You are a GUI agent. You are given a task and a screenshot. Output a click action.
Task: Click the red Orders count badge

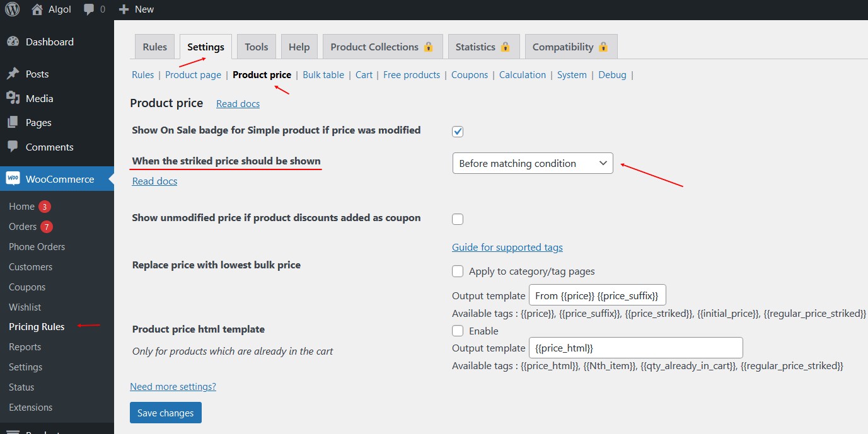click(x=47, y=227)
